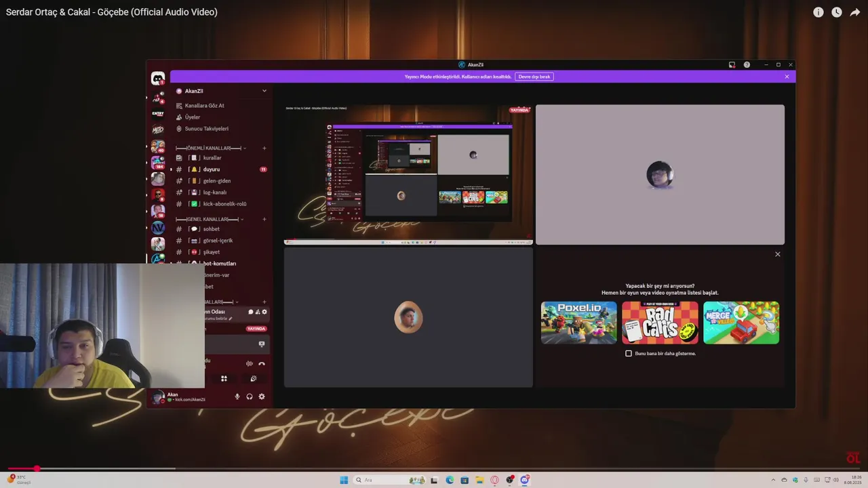Invite people to the voice channel
Image resolution: width=868 pixels, height=488 pixels.
257,312
